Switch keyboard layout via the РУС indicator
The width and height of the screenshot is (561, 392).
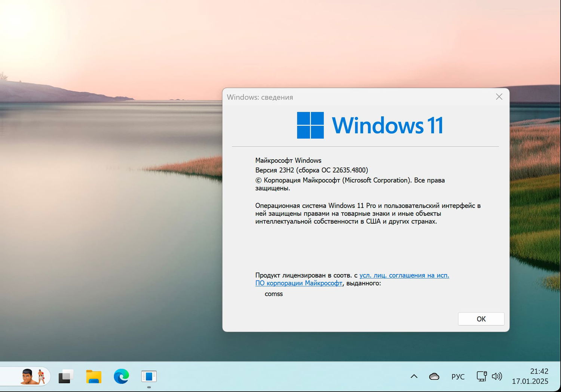(458, 376)
